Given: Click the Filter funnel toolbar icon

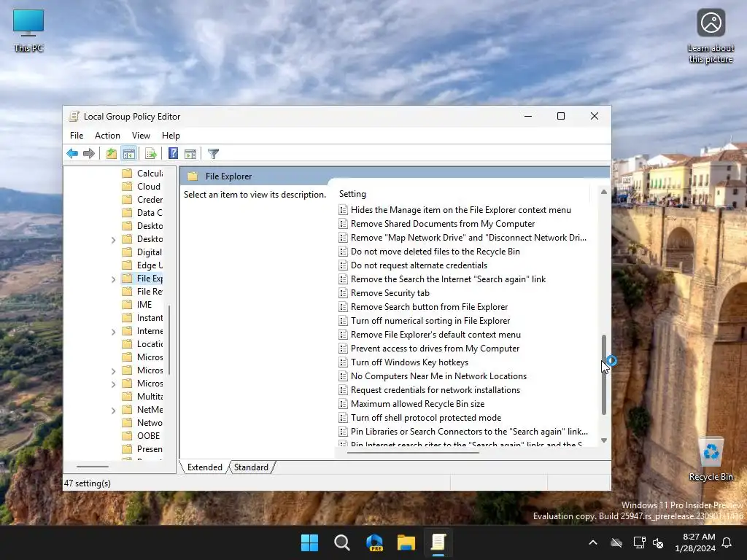Looking at the screenshot, I should tap(213, 153).
